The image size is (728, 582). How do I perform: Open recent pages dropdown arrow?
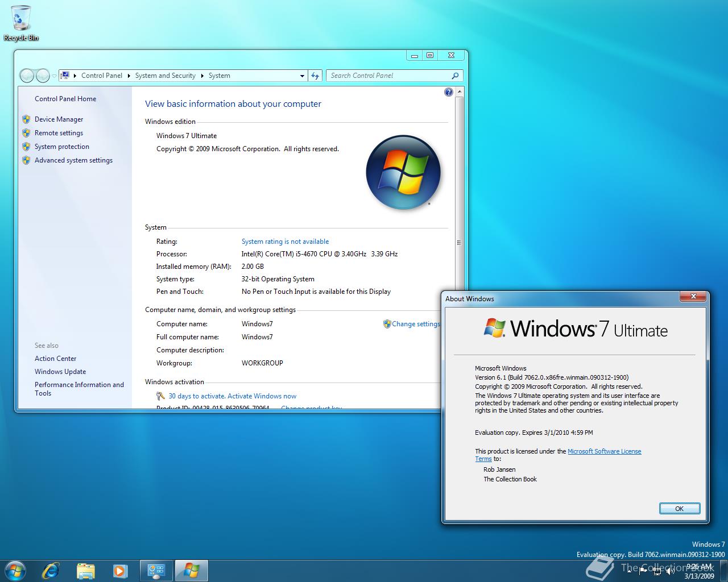(54, 76)
